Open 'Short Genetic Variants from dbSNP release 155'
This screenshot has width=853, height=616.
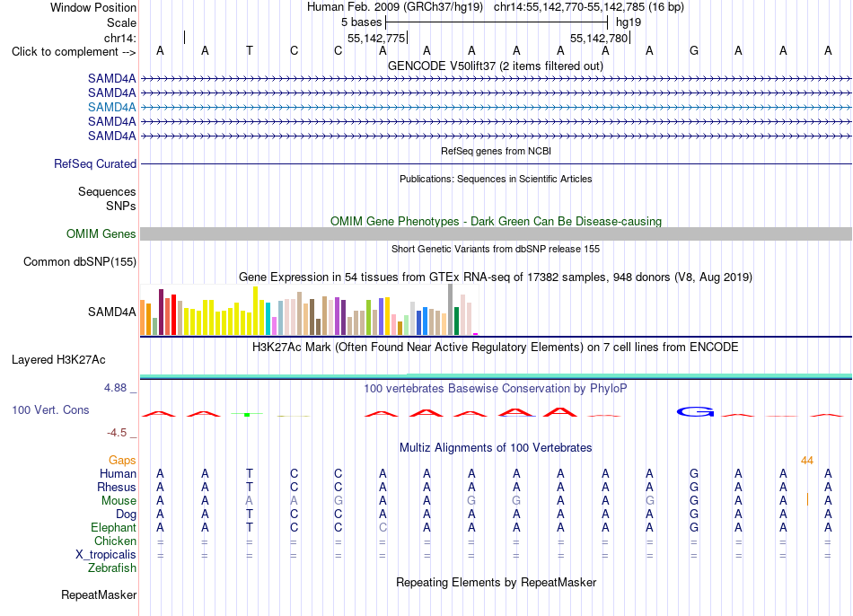pyautogui.click(x=496, y=249)
